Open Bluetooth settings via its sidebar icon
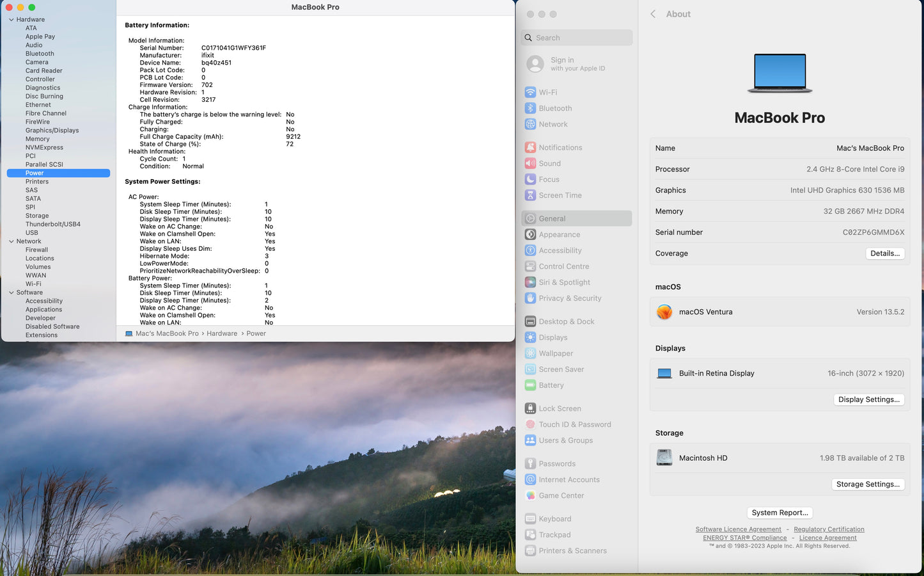 530,108
